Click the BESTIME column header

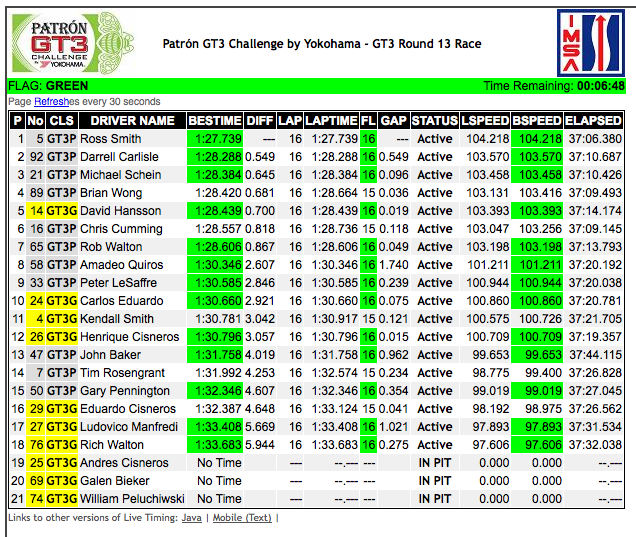(214, 121)
